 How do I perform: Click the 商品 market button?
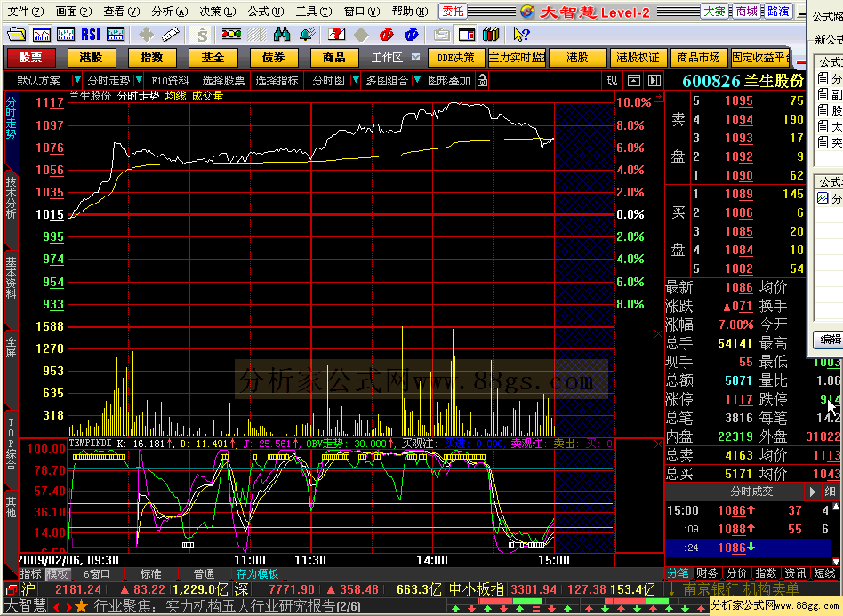tap(333, 58)
